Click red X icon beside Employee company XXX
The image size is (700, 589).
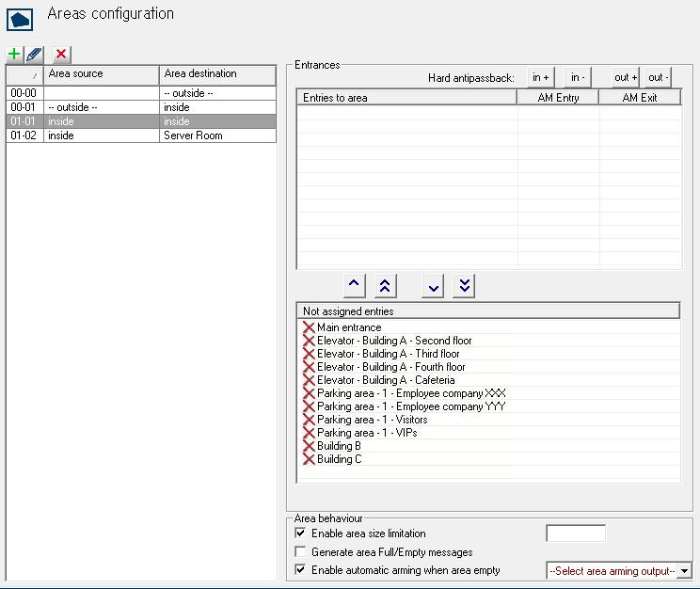[309, 393]
